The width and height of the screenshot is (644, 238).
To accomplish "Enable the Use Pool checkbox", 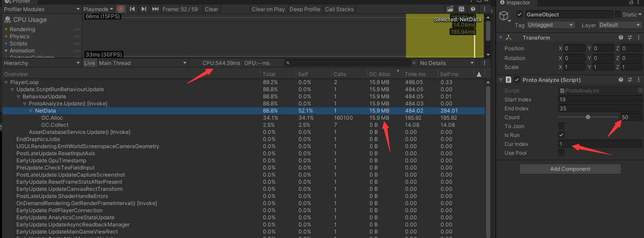I will (561, 153).
